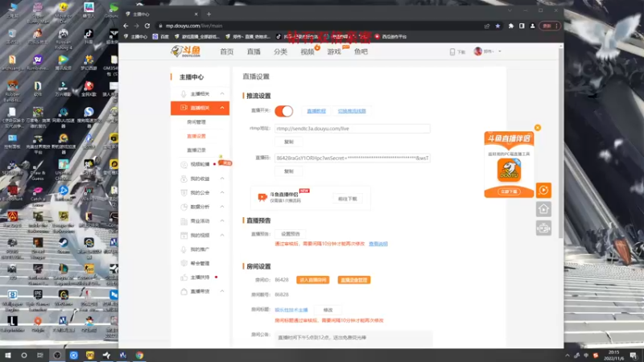Screen dimensions: 644x362
Task: Click download button on floating companion ad
Action: pyautogui.click(x=509, y=191)
